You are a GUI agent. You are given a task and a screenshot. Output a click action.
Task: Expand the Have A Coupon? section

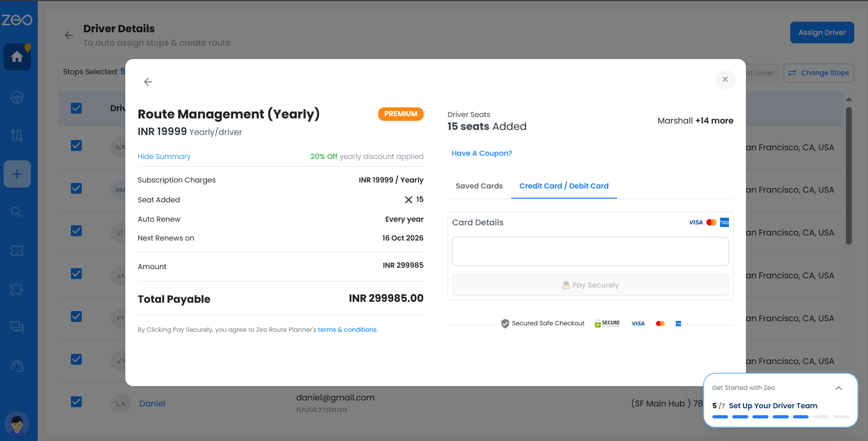[482, 153]
